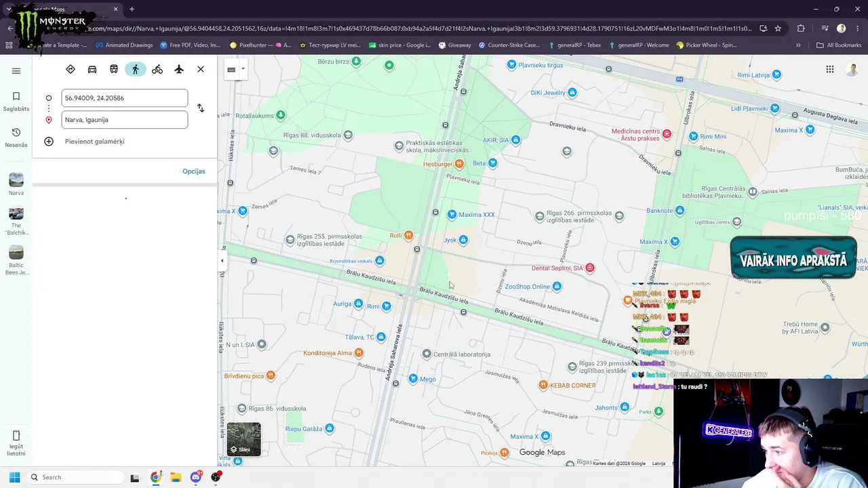Switch to public transit mode
This screenshot has height=488, width=868.
click(x=114, y=69)
